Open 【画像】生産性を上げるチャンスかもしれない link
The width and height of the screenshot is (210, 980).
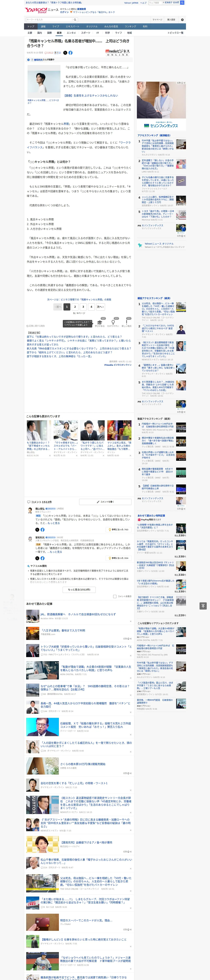tap(91, 96)
